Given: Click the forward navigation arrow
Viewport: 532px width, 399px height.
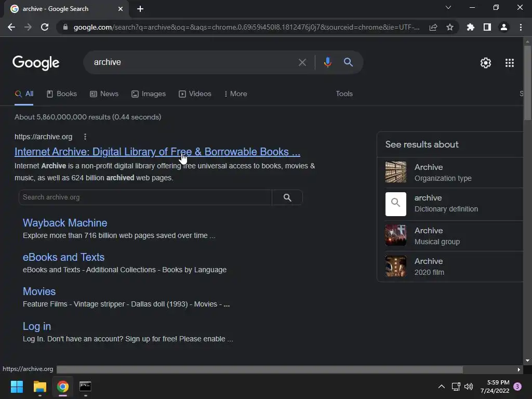Looking at the screenshot, I should (28, 27).
